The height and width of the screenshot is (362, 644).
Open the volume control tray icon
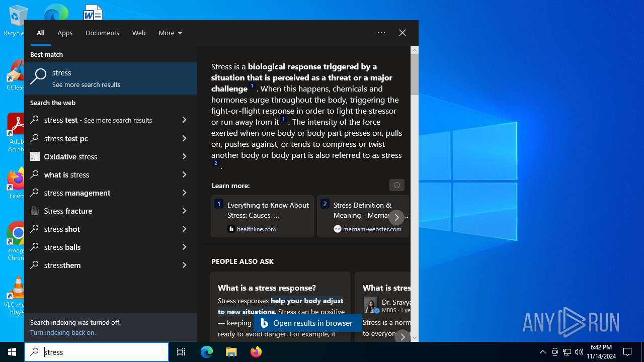tap(579, 352)
